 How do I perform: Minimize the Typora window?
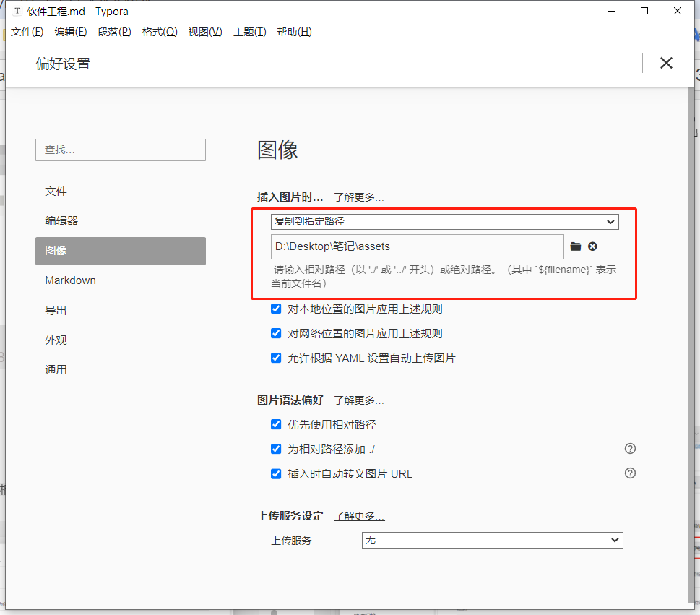click(612, 11)
